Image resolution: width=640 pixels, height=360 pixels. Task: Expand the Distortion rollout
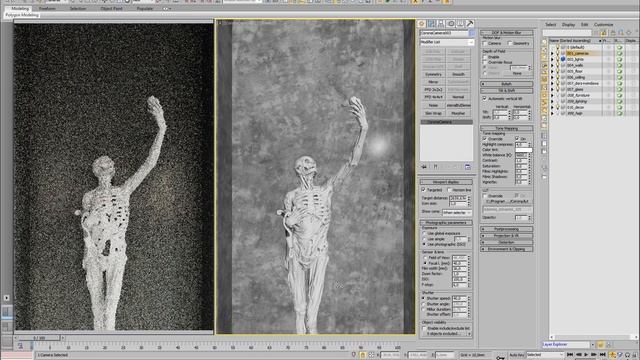coord(507,242)
